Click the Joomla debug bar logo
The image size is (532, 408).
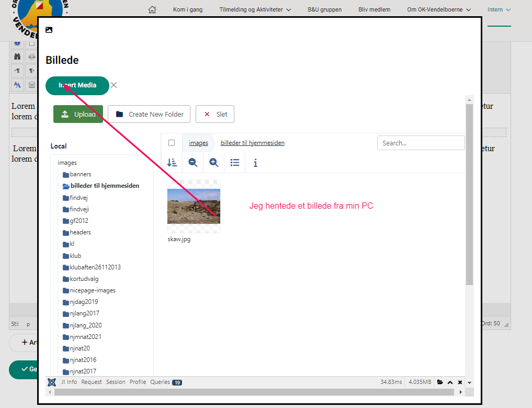pyautogui.click(x=52, y=382)
